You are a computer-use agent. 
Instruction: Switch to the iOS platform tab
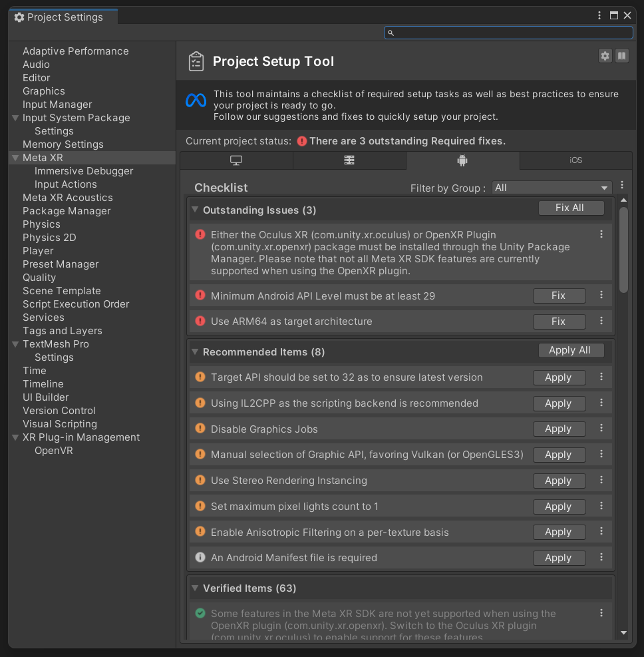point(575,160)
